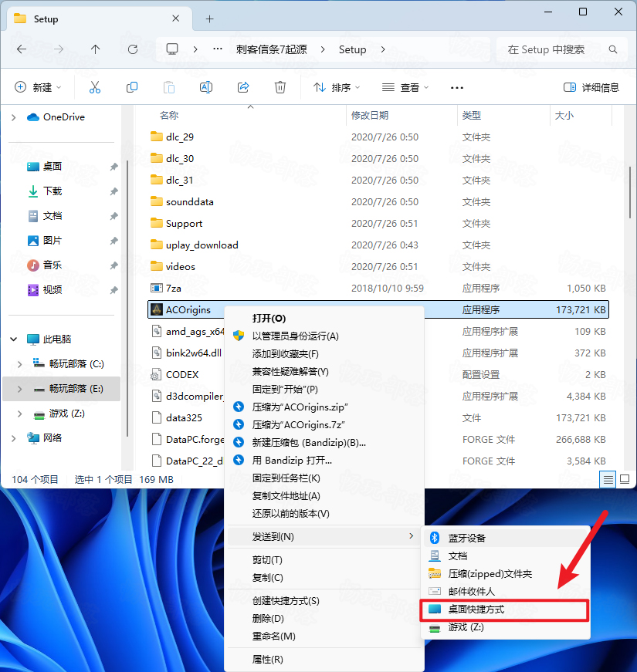Expand the OneDrive tree node
Image resolution: width=637 pixels, height=672 pixels.
pyautogui.click(x=14, y=117)
